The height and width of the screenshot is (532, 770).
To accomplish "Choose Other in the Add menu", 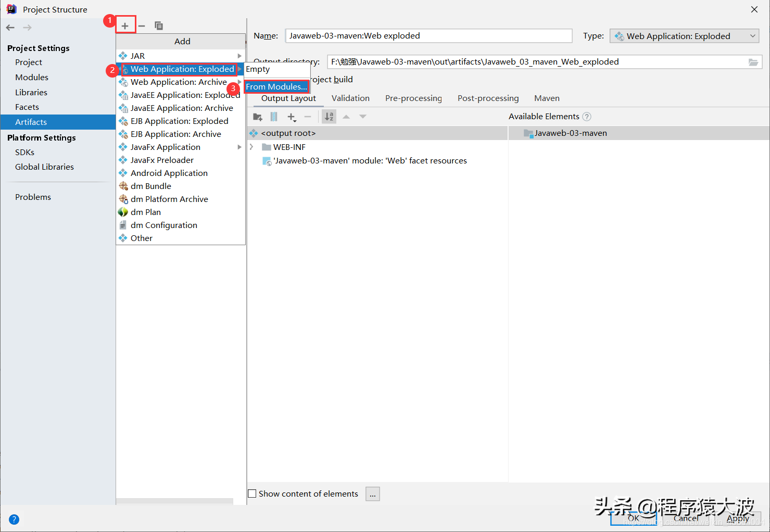I will (180, 238).
